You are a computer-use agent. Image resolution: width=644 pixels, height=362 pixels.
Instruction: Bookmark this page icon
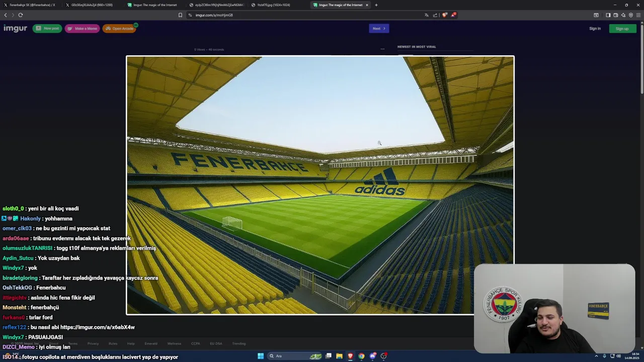pos(180,15)
